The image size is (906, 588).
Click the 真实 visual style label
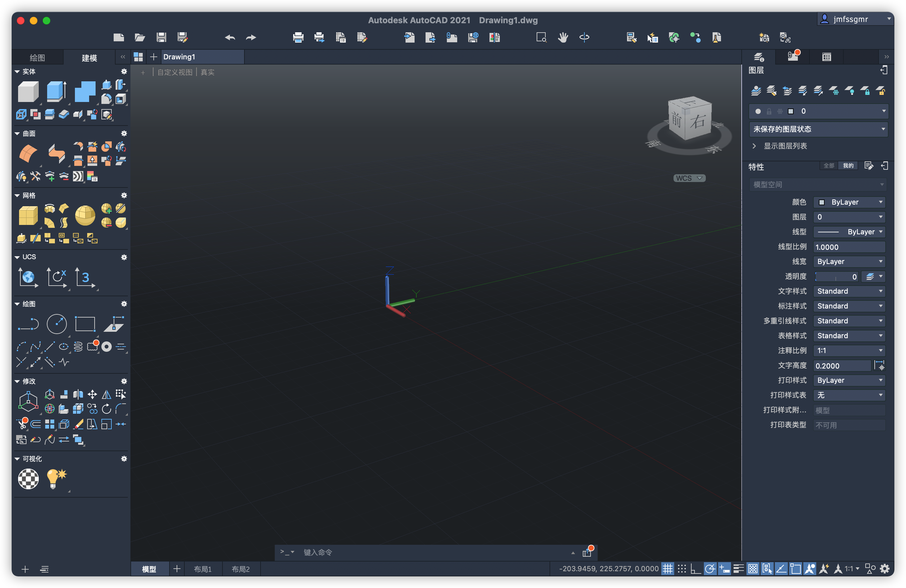click(208, 72)
